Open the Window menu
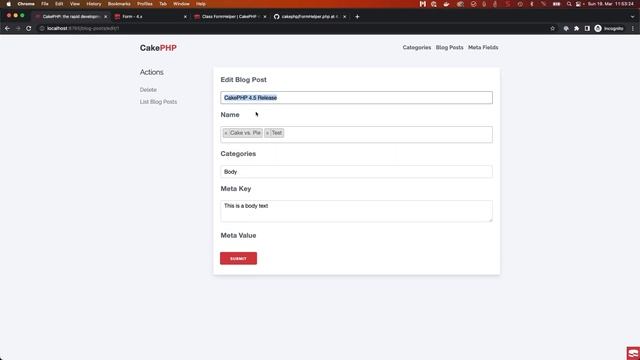640x360 pixels. click(x=181, y=4)
